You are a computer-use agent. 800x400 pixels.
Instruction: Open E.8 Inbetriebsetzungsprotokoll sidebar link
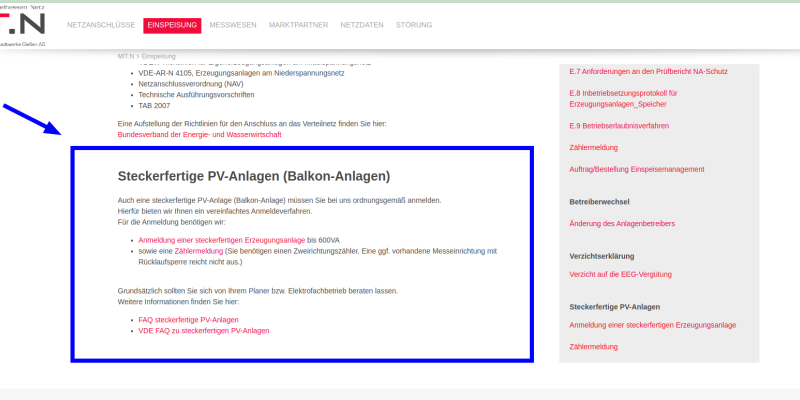(x=623, y=98)
